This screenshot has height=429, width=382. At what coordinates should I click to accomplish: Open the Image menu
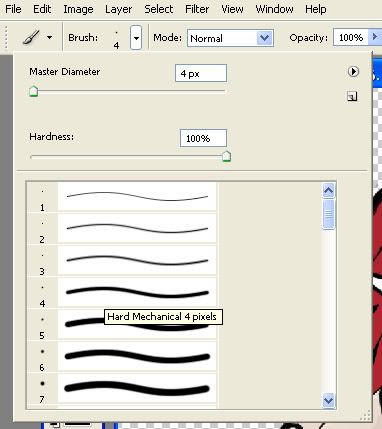click(x=78, y=9)
